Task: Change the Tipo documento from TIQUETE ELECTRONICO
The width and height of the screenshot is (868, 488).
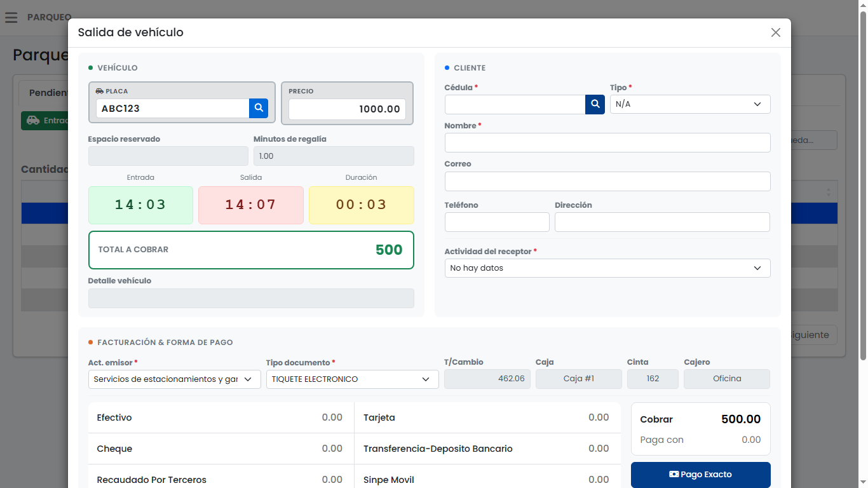Action: (352, 379)
